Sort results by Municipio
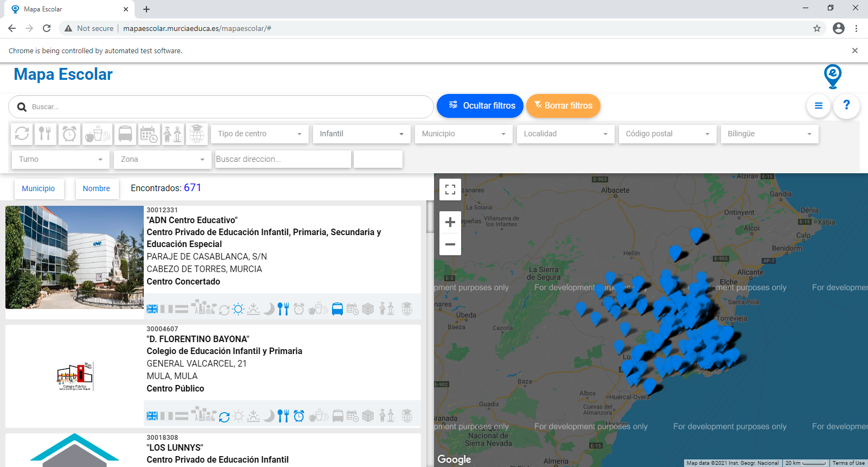 39,188
